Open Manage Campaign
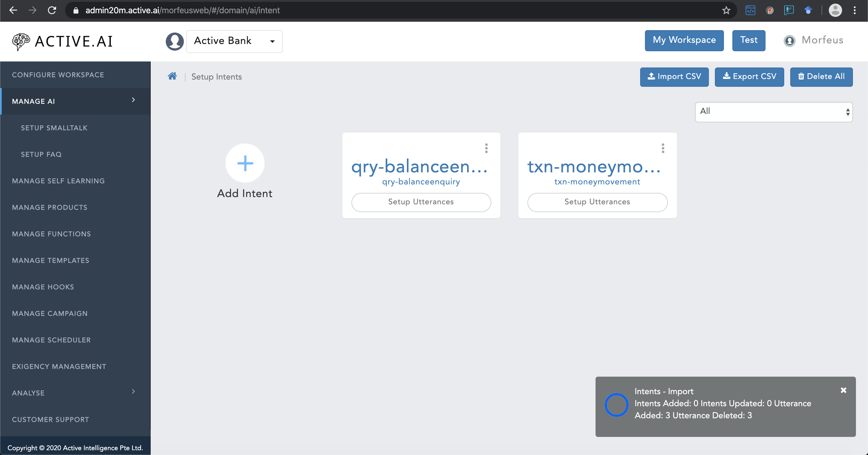 (50, 314)
